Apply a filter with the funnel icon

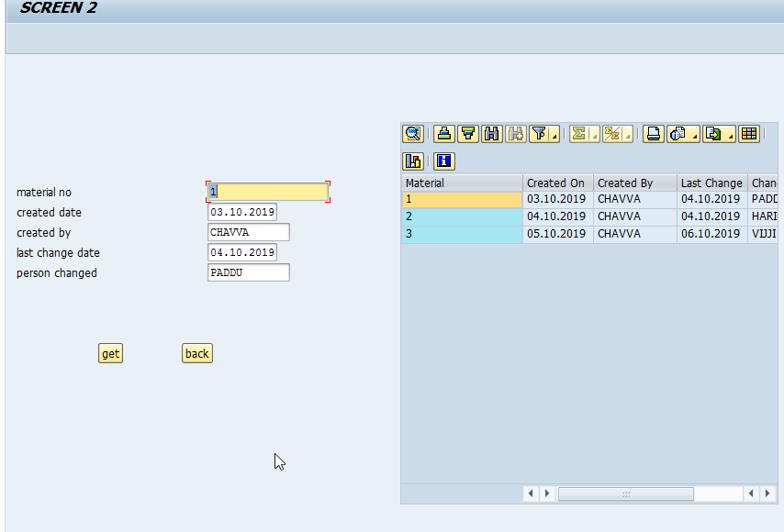540,133
